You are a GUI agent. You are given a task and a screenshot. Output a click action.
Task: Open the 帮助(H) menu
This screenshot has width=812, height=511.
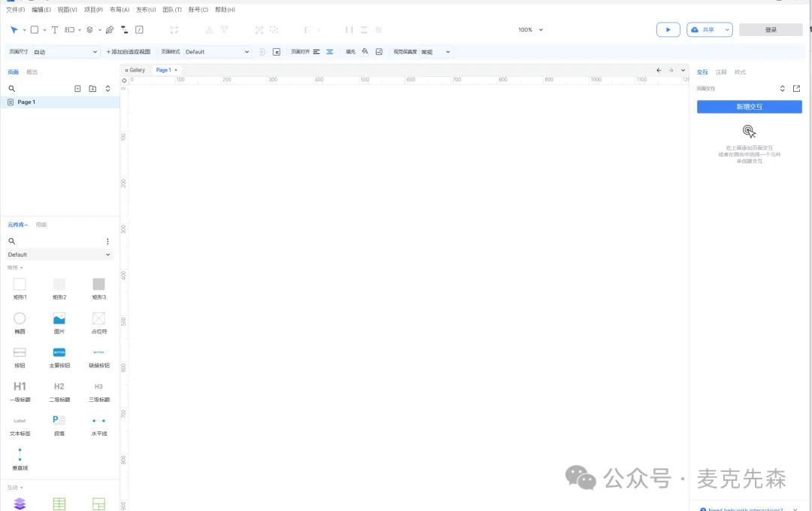click(225, 10)
